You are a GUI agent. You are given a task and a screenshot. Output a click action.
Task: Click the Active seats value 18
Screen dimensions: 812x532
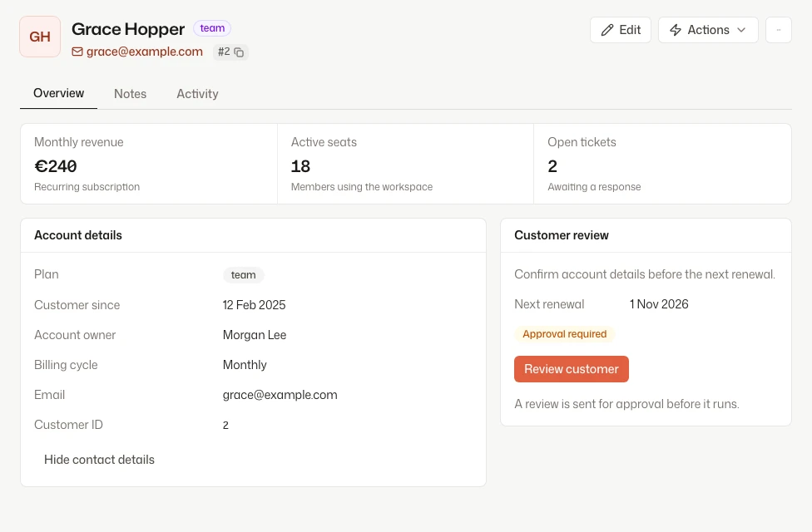[300, 166]
